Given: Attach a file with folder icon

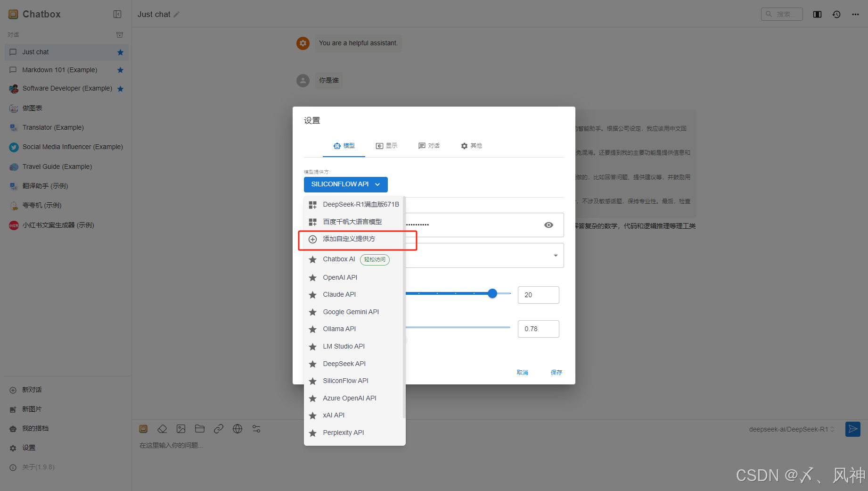Looking at the screenshot, I should pos(200,429).
